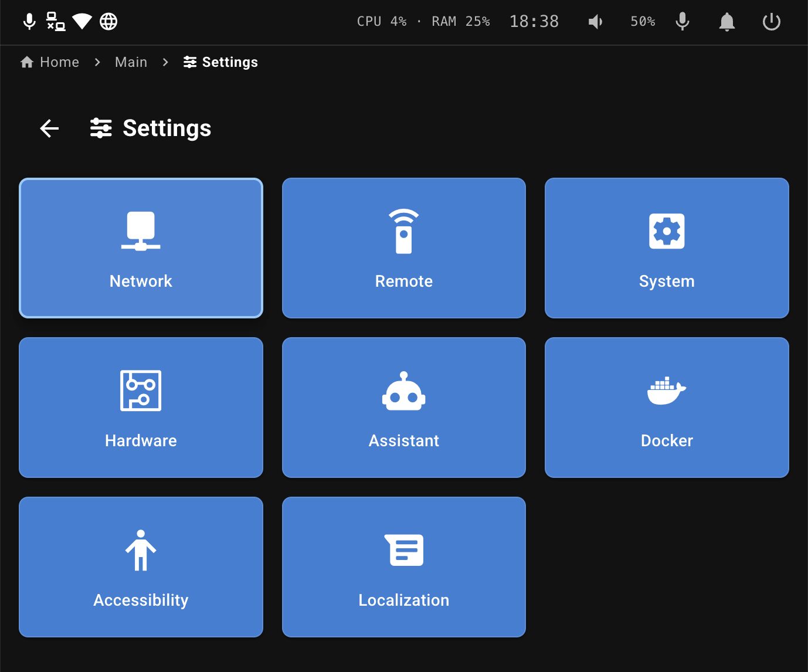Click the Home breadcrumb link
808x672 pixels.
50,62
